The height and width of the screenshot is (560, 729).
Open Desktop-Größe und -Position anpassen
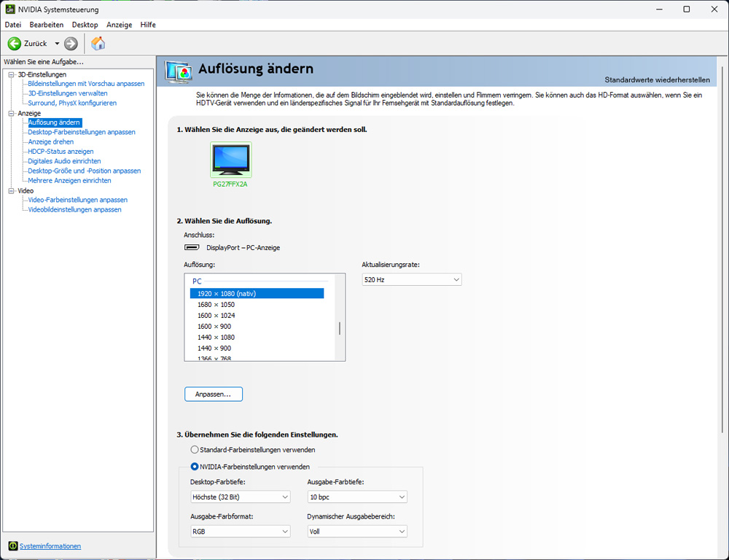[x=84, y=171]
